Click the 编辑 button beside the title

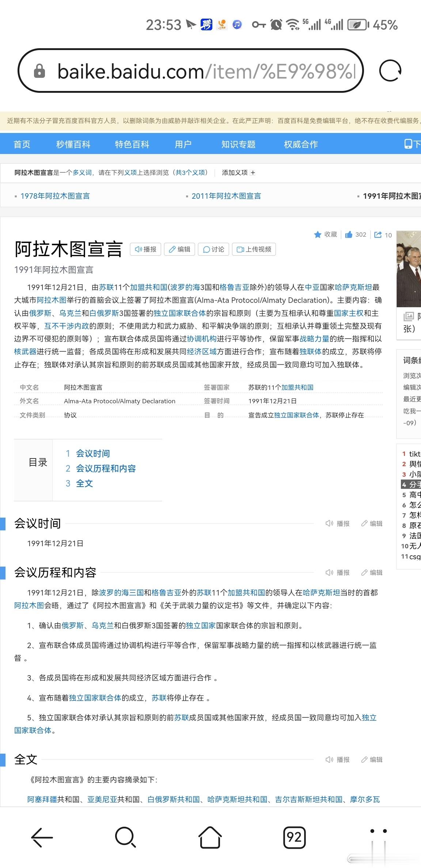click(179, 249)
